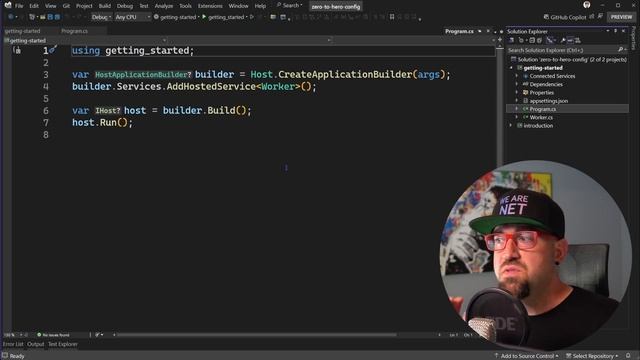Start debugging with green play button
The width and height of the screenshot is (640, 360).
tap(204, 17)
